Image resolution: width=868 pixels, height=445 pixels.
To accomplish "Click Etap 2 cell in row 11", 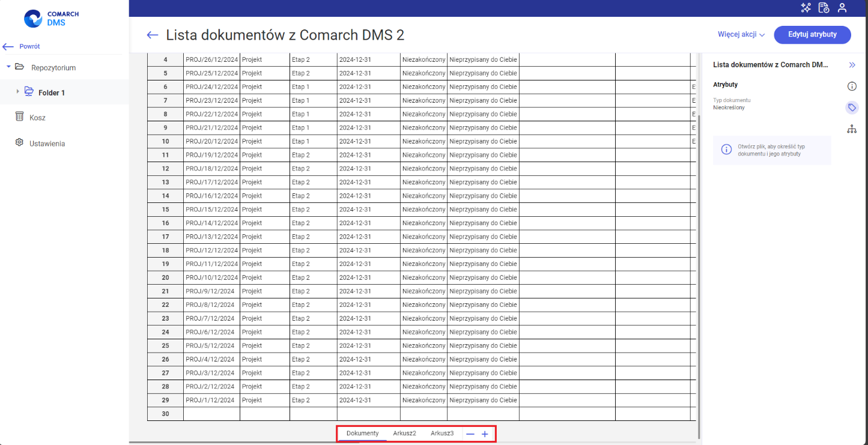I will point(313,155).
